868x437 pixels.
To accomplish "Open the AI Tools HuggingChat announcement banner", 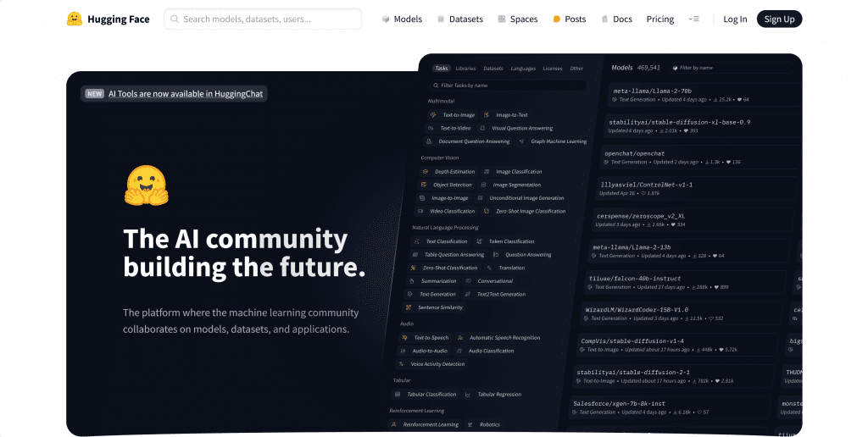I will (174, 94).
